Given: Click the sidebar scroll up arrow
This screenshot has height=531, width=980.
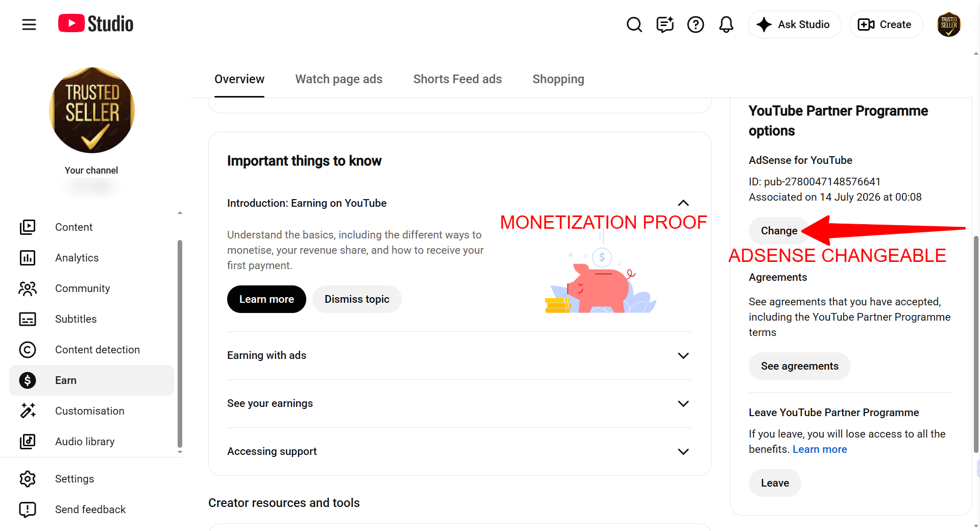Looking at the screenshot, I should pos(180,213).
